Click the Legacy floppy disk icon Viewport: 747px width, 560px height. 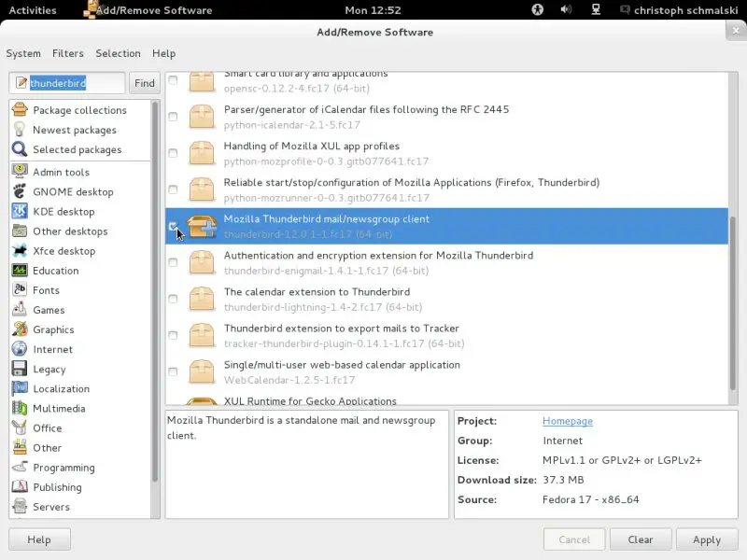(x=20, y=369)
